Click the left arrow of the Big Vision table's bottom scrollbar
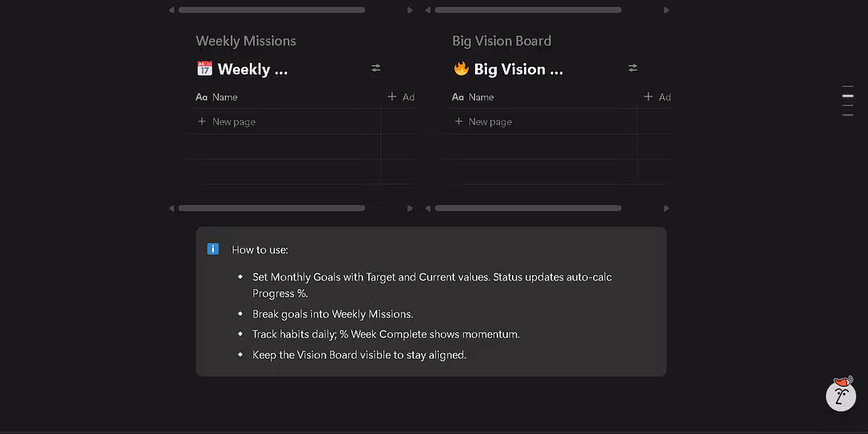The image size is (868, 434). (428, 208)
